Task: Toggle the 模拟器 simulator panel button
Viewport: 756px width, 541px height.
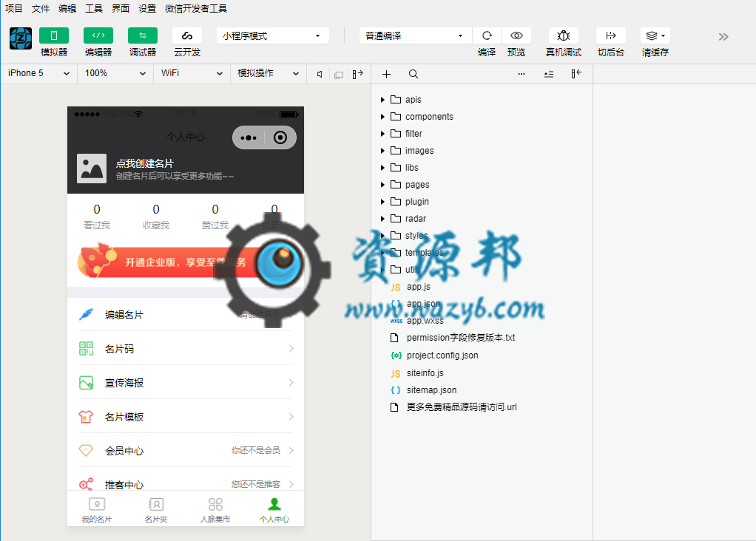Action: pyautogui.click(x=54, y=35)
